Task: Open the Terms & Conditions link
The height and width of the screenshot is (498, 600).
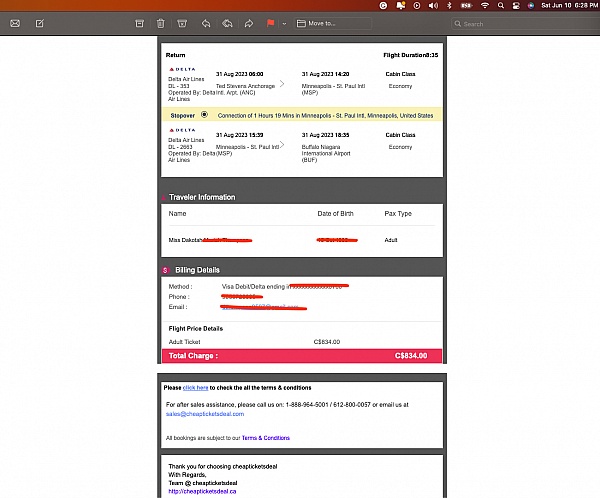Action: pyautogui.click(x=266, y=438)
